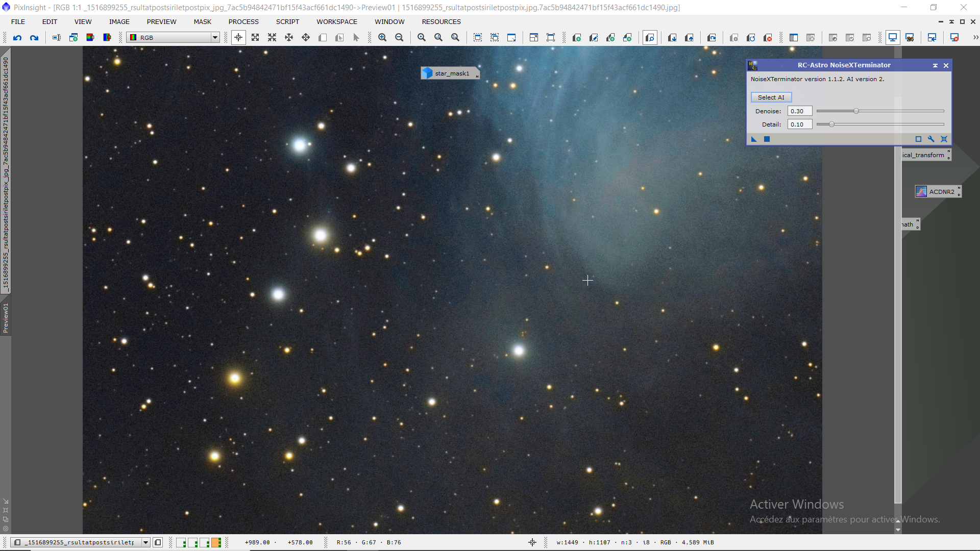Open NoiseXTerminator preferences wrench icon
The image size is (980, 551).
[x=931, y=139]
